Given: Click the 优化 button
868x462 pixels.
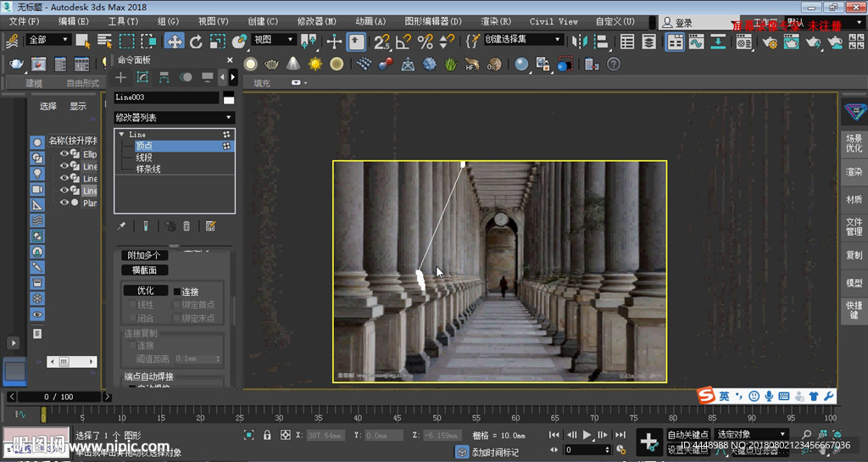Looking at the screenshot, I should pyautogui.click(x=146, y=291).
